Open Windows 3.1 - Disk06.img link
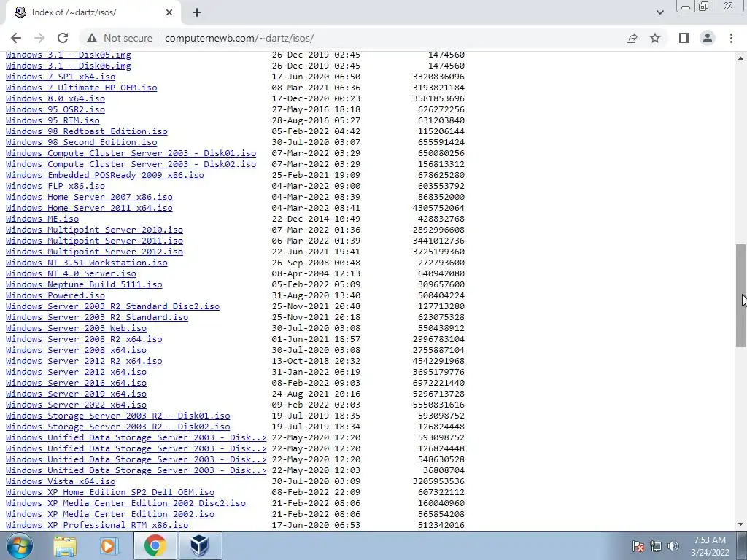The height and width of the screenshot is (560, 747). coord(69,66)
